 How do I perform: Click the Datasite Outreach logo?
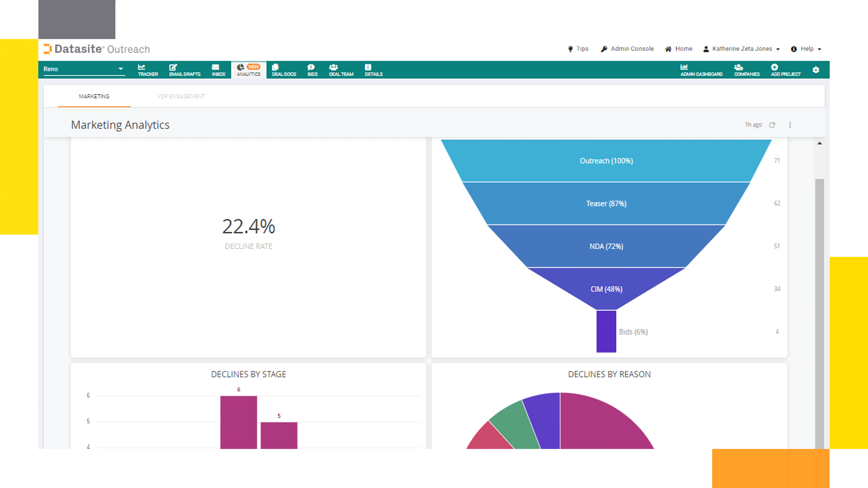coord(97,49)
